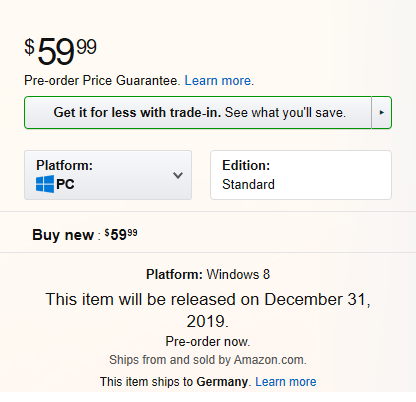Image resolution: width=416 pixels, height=402 pixels.
Task: Click the Platform: Windows 8 line
Action: [208, 274]
